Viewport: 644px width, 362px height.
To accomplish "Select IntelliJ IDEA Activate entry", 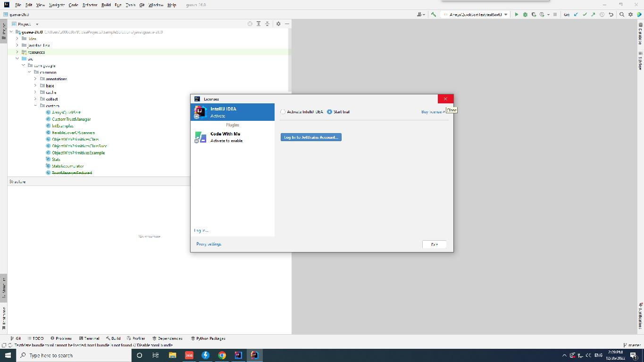I will [x=233, y=112].
